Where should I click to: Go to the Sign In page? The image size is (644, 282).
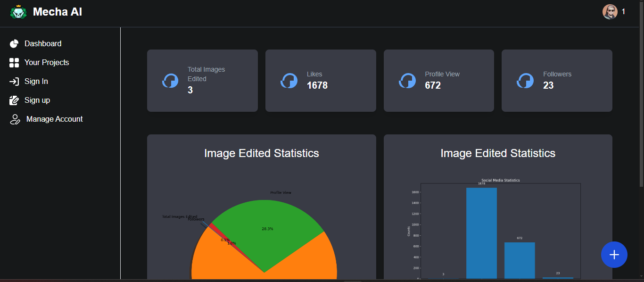coord(36,81)
